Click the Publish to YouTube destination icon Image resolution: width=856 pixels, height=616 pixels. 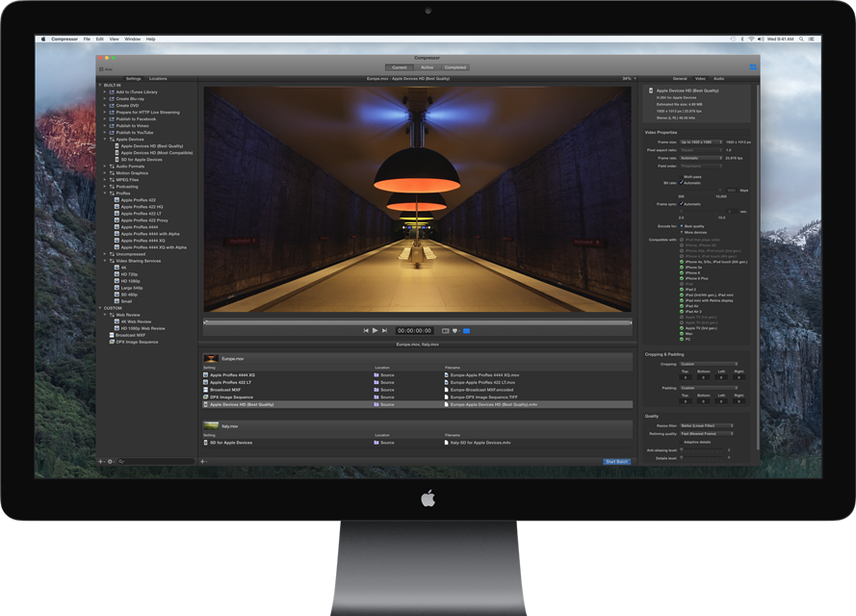tap(112, 133)
